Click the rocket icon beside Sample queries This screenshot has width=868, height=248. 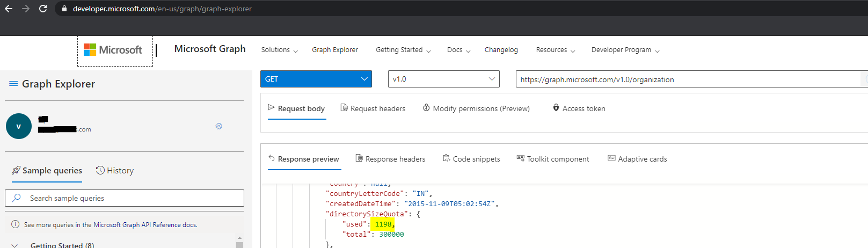coord(16,170)
